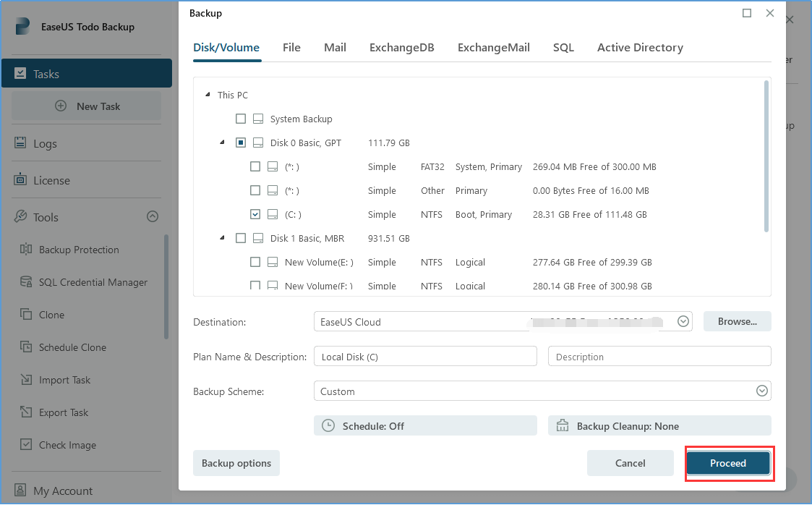Viewport: 812px width, 505px height.
Task: Type in the Description field
Action: click(x=659, y=356)
